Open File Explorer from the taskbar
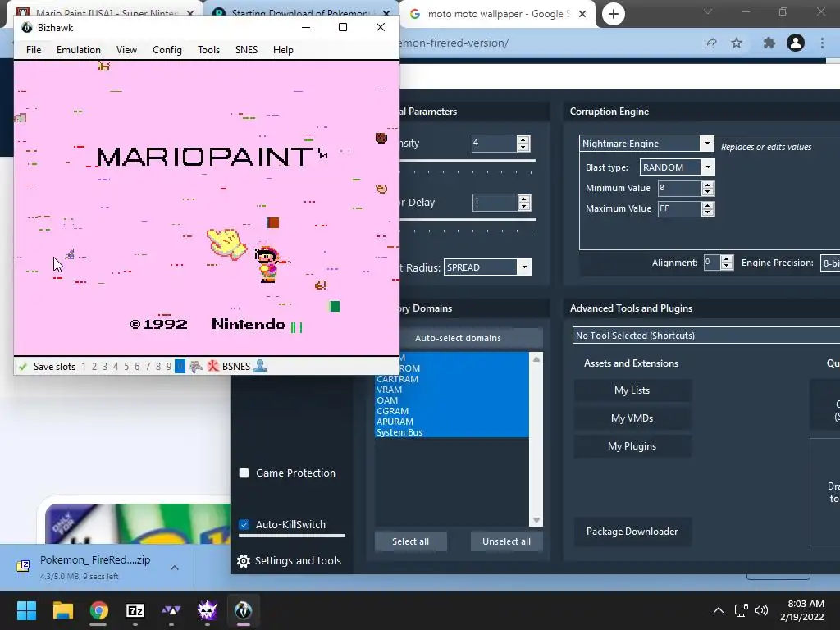840x630 pixels. (62, 610)
